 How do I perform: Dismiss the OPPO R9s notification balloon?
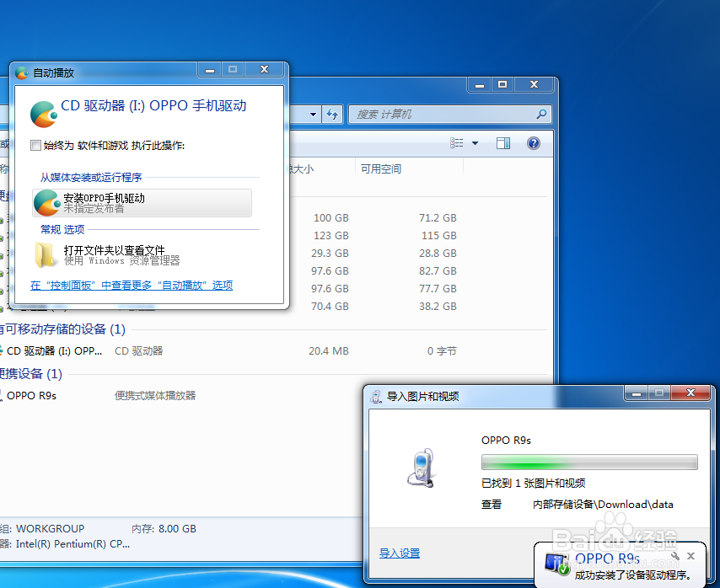pos(690,556)
